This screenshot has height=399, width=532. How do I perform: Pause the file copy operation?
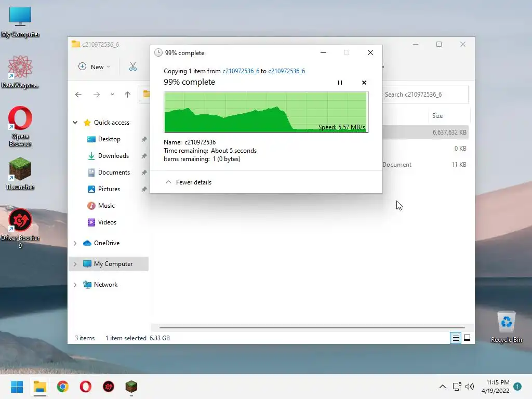click(x=340, y=83)
